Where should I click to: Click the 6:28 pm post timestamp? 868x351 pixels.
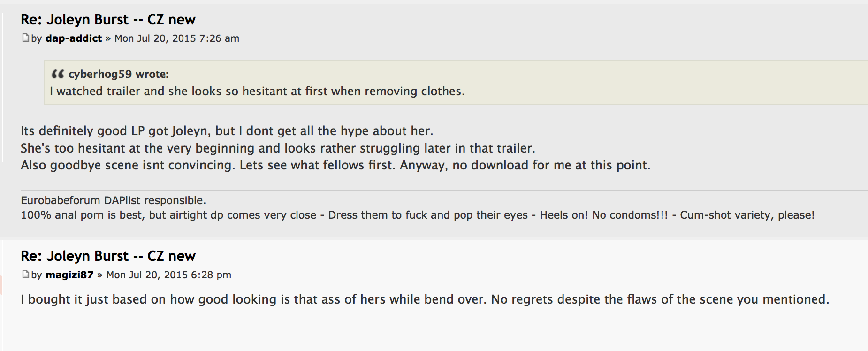click(169, 275)
